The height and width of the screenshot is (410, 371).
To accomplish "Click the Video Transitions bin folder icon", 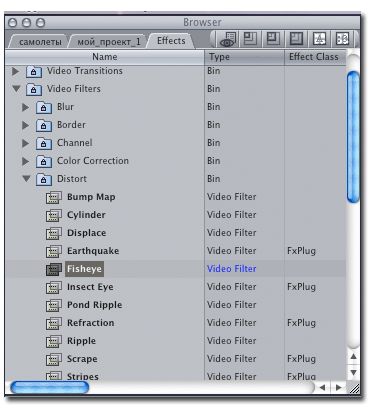I will pos(34,71).
